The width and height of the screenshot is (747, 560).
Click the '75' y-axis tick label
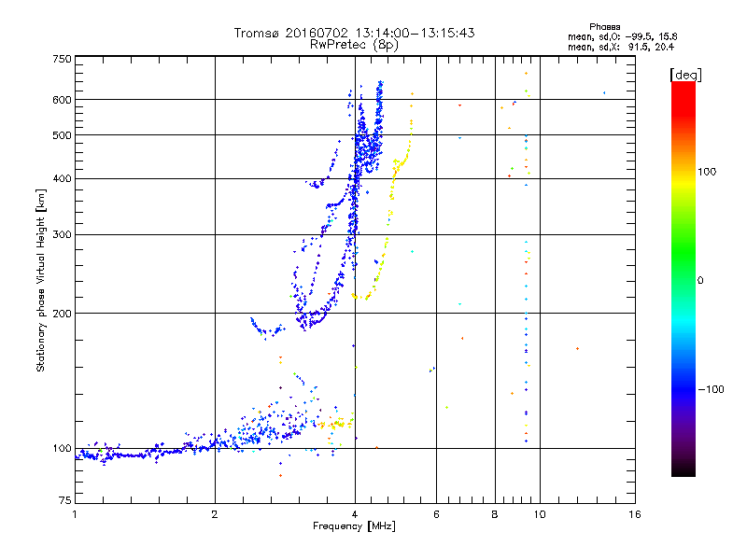[65, 500]
